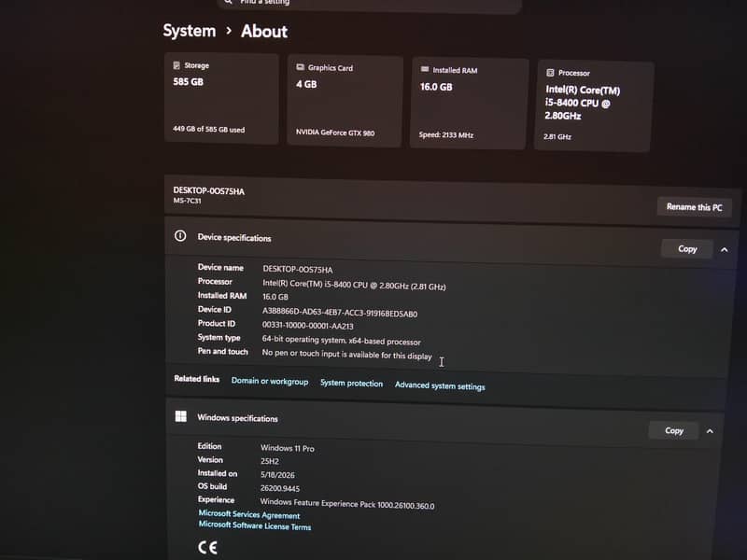Click the Graphics Card icon
The width and height of the screenshot is (747, 560).
point(300,67)
